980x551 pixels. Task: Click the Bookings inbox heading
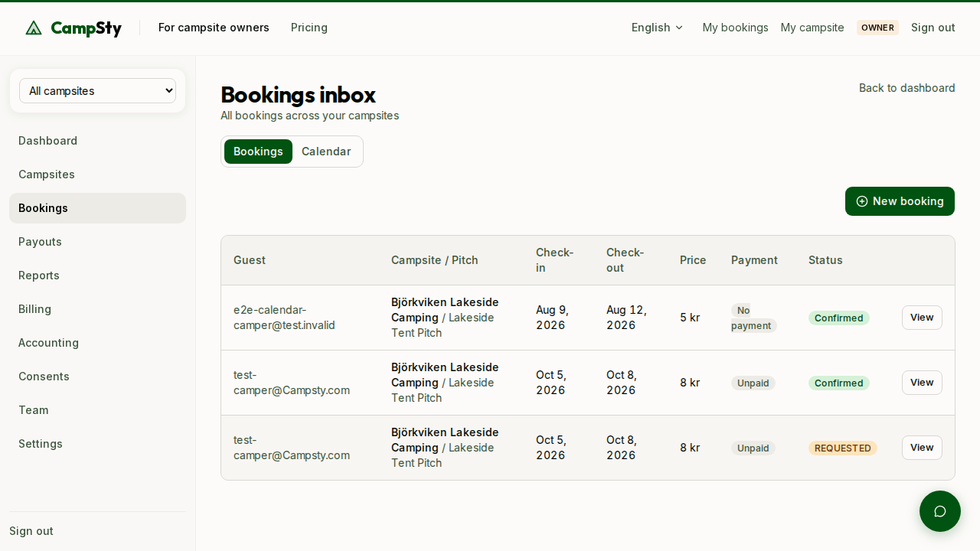tap(298, 95)
